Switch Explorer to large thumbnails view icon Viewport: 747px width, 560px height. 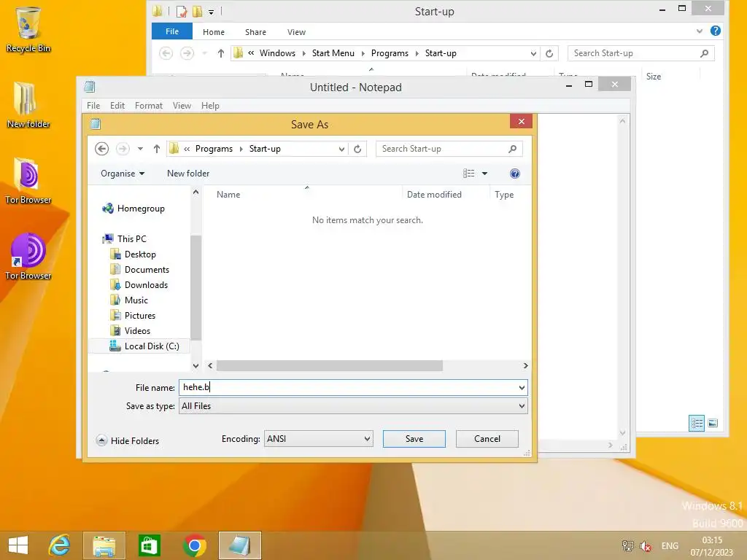[x=713, y=423]
